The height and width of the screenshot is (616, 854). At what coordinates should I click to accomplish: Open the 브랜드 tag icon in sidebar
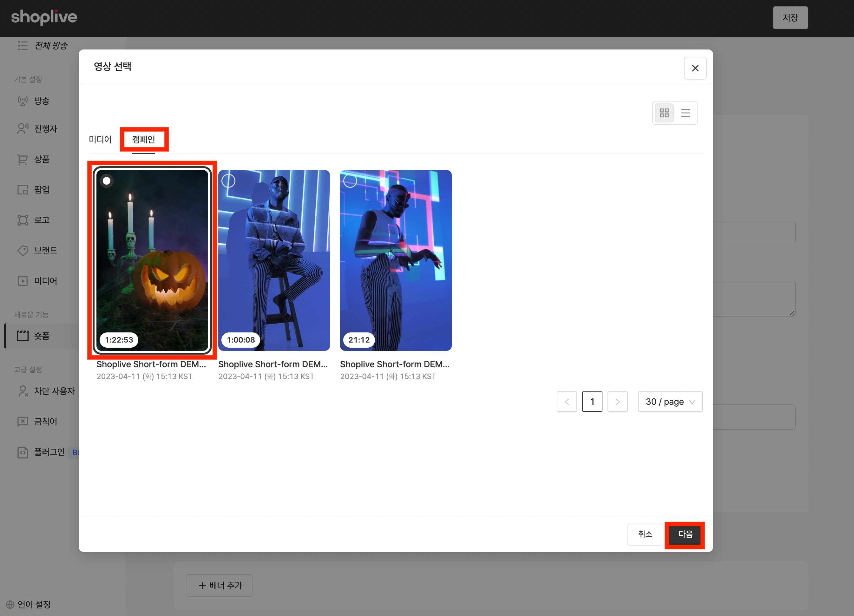click(23, 250)
